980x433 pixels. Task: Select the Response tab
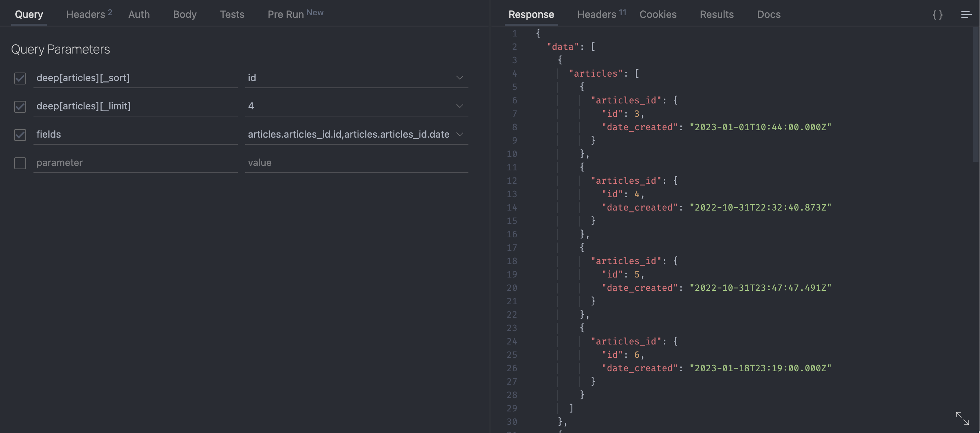(531, 15)
